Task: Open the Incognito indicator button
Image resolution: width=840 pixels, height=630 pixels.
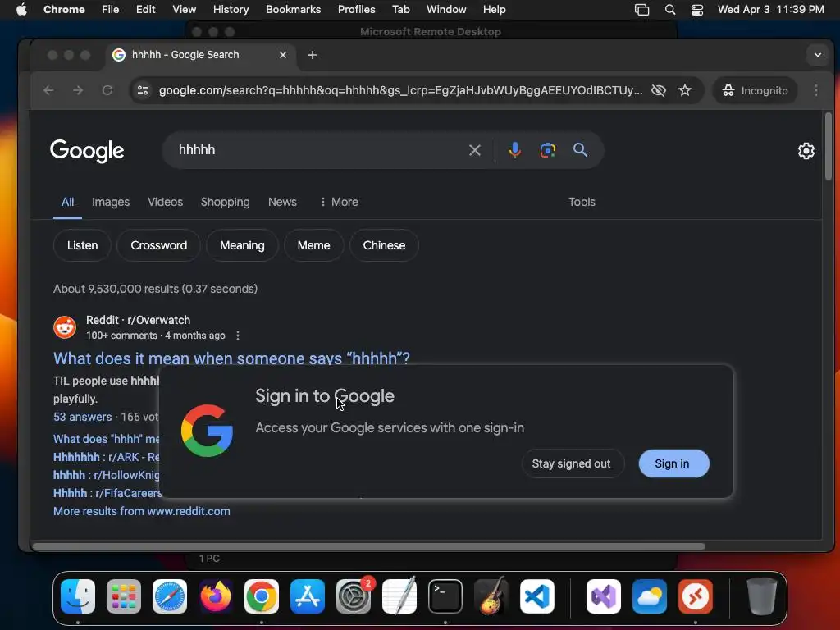Action: tap(755, 90)
